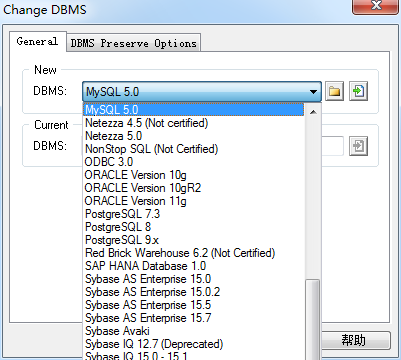Select Sybase AS Enterprise 15.0.2
This screenshot has width=401, height=360.
[193, 292]
